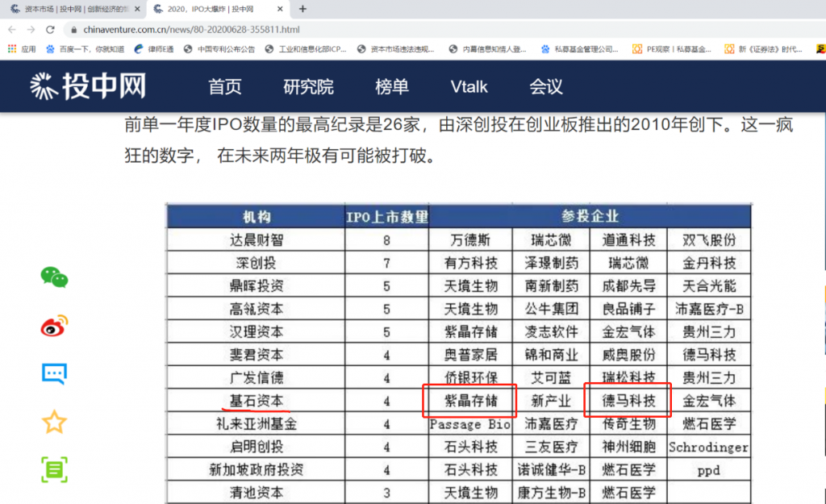Favorite the article with star icon
The width and height of the screenshot is (826, 504).
coord(54,422)
